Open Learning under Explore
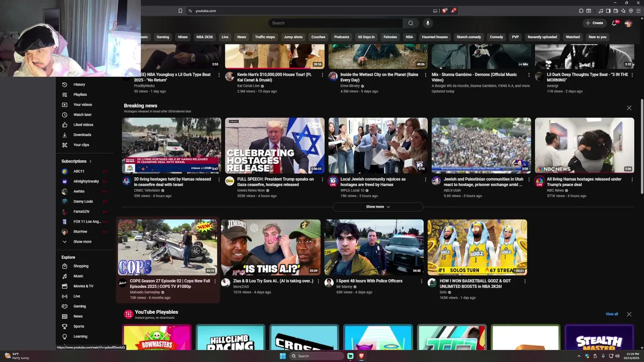644x362 pixels. 85,336
